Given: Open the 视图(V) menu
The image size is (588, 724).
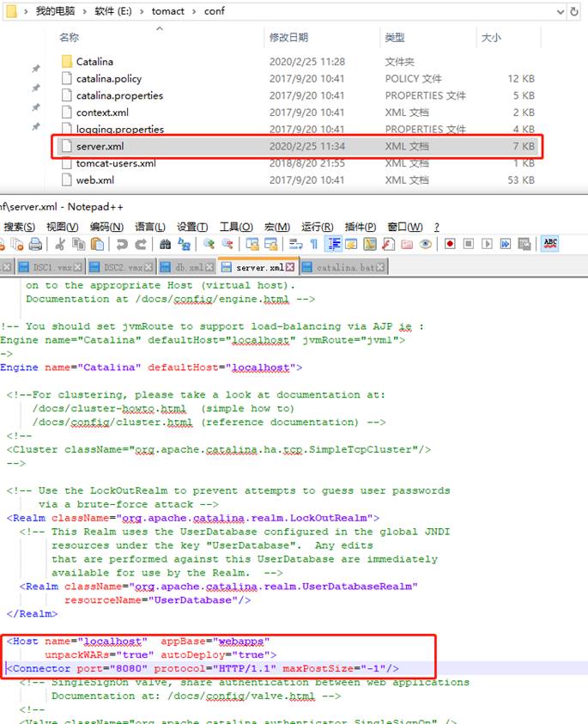Looking at the screenshot, I should coord(63,227).
